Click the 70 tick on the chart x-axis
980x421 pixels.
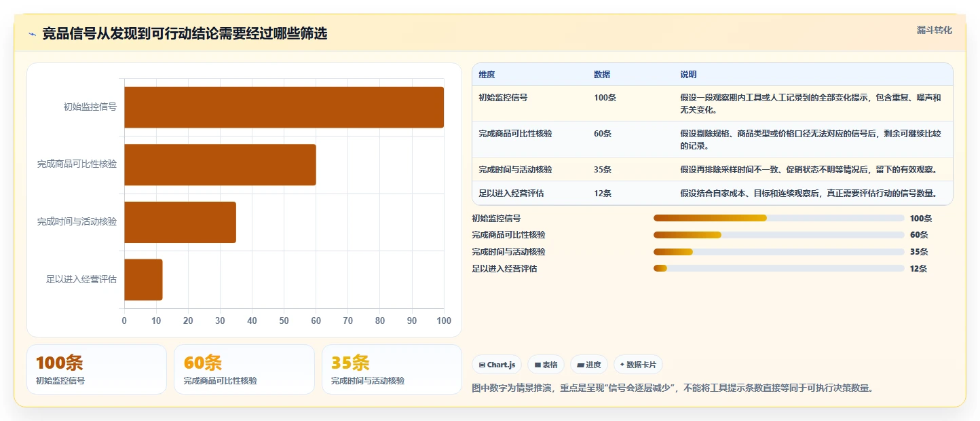[348, 321]
